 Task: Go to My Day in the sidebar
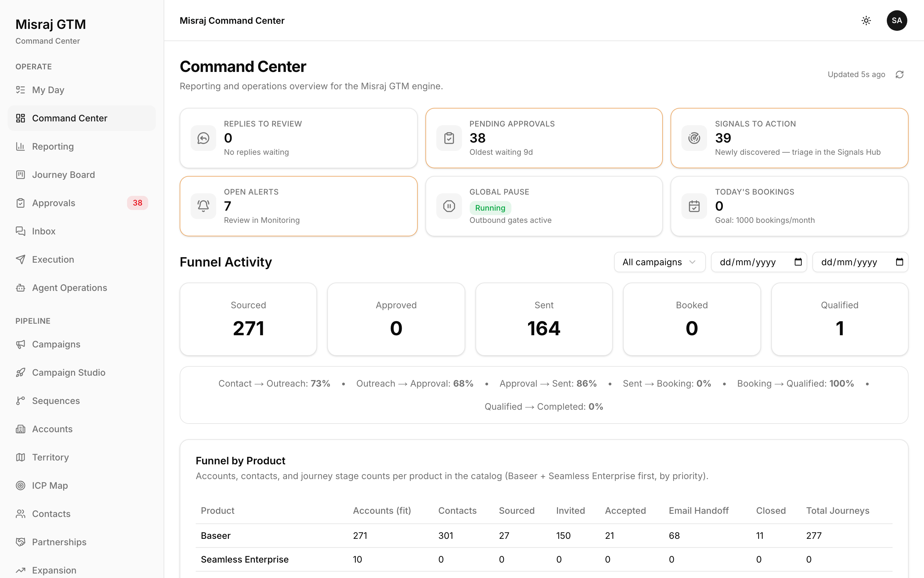82,90
